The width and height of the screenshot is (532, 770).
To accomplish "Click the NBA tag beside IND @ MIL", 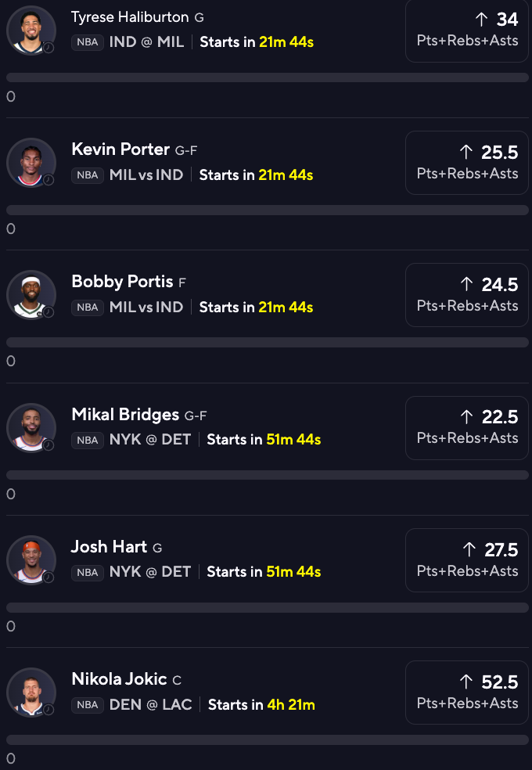I will click(88, 43).
